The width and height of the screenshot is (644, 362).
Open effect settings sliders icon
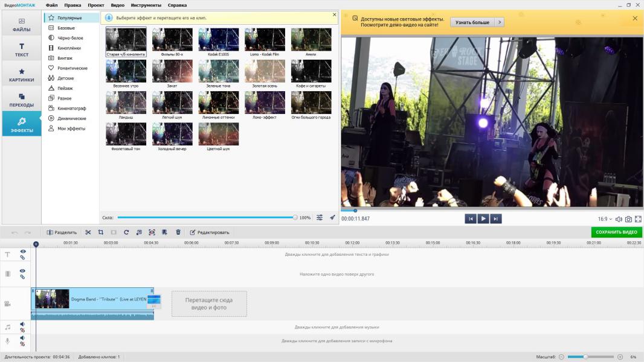[320, 218]
